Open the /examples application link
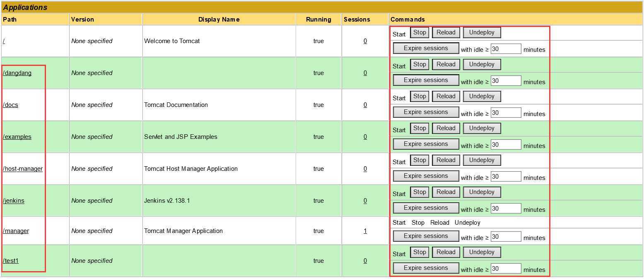Screen dimensions: 644x279 coord(17,137)
